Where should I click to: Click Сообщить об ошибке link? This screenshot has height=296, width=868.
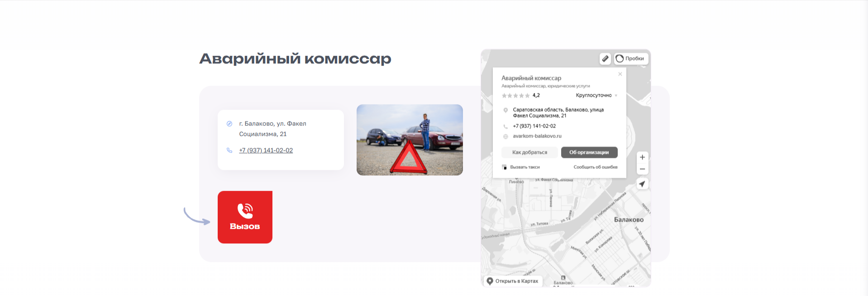point(595,167)
